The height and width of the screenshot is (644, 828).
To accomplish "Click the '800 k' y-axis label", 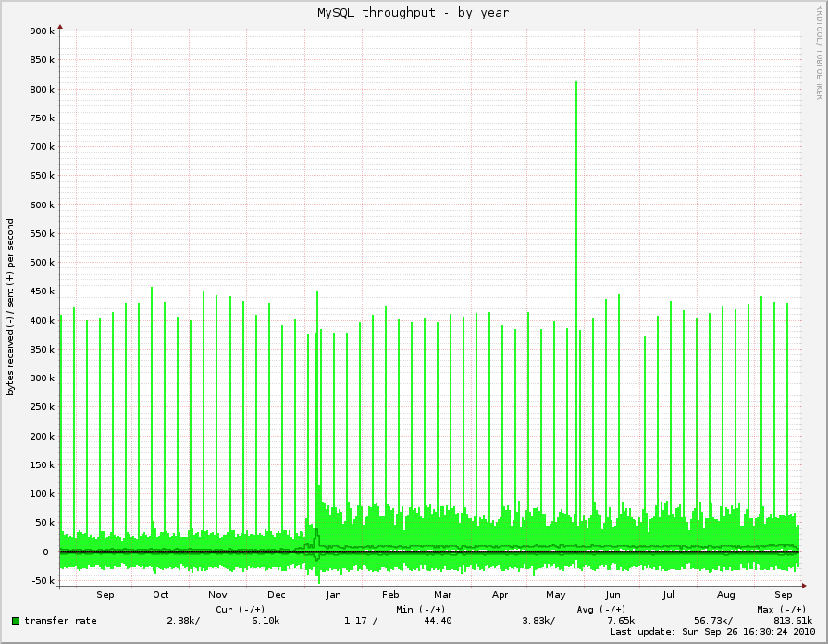I will point(43,89).
